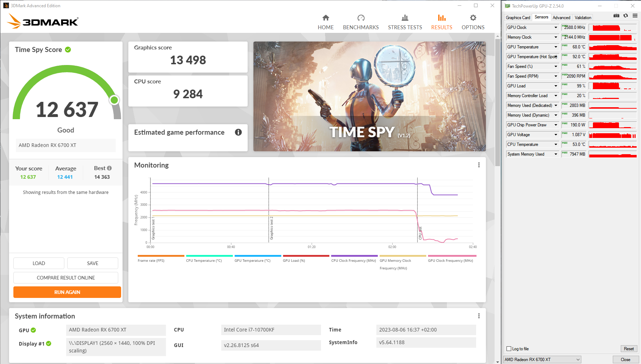Open the Advanced tab in GPU-Z
Image resolution: width=641 pixels, height=364 pixels.
pyautogui.click(x=561, y=17)
